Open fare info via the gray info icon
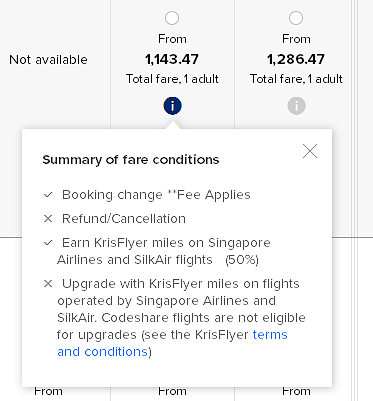 tap(296, 106)
